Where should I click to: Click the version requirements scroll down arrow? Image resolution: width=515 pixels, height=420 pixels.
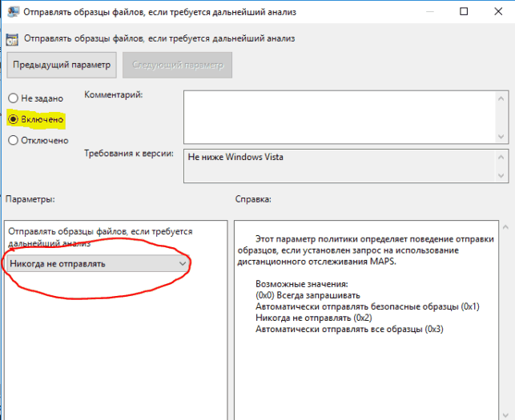pos(501,175)
